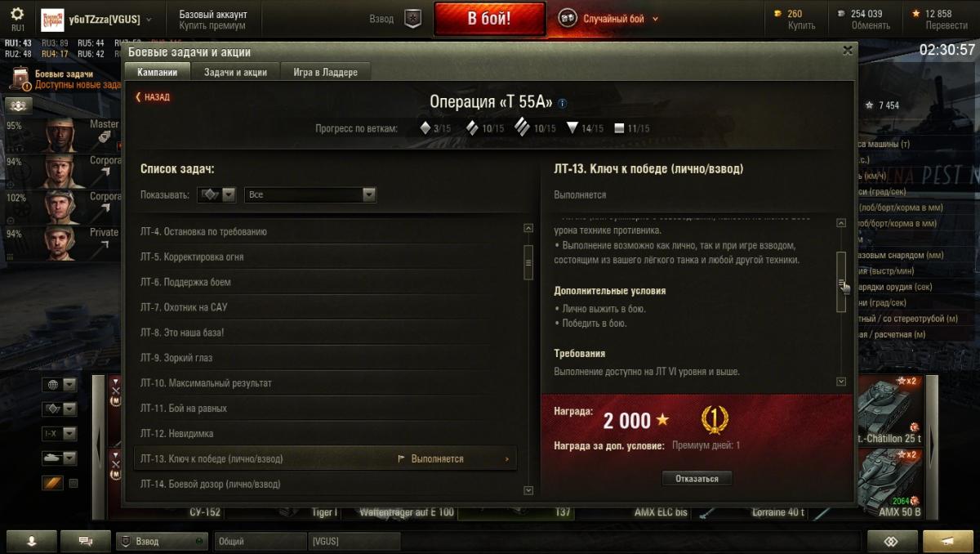The width and height of the screenshot is (980, 554).
Task: Click the info icon beside Операция «Т 55А»
Action: (x=562, y=104)
